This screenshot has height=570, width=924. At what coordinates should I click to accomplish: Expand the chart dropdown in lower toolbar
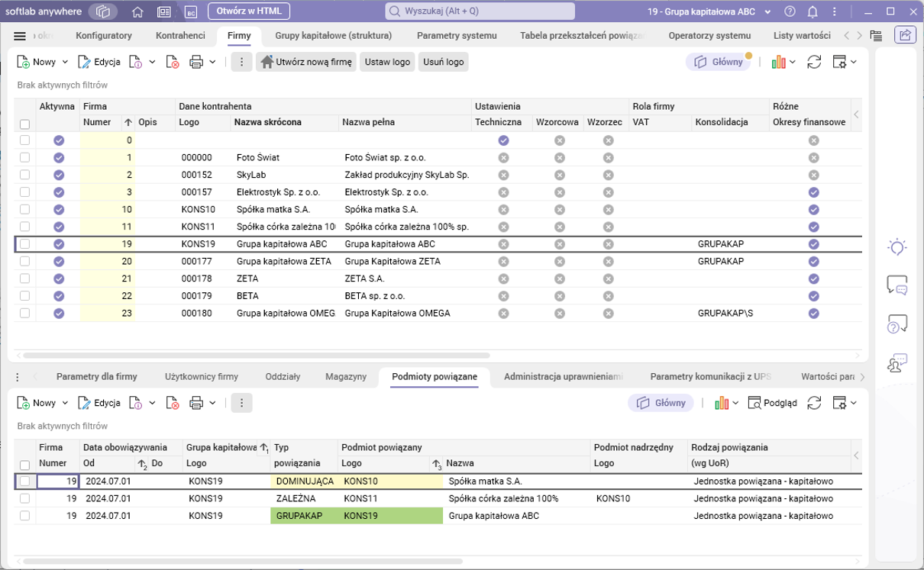tap(736, 403)
